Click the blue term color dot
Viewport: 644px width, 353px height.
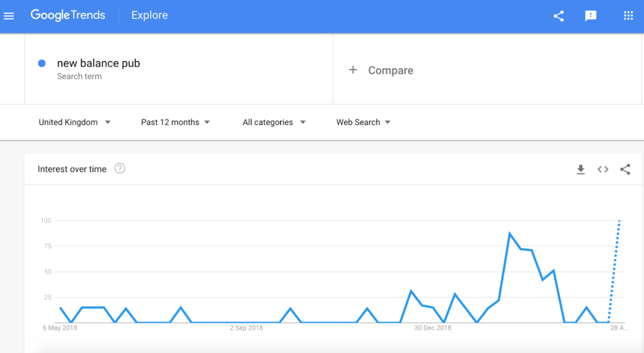(42, 63)
